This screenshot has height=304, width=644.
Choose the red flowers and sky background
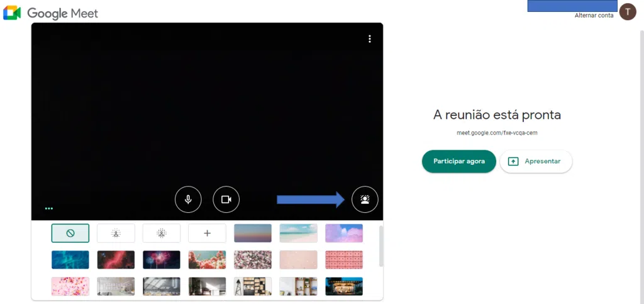point(207,260)
